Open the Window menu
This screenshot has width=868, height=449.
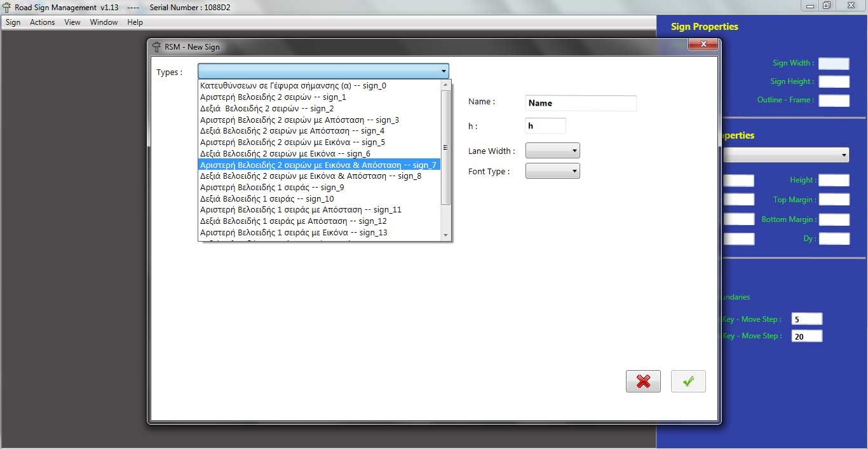pos(104,22)
